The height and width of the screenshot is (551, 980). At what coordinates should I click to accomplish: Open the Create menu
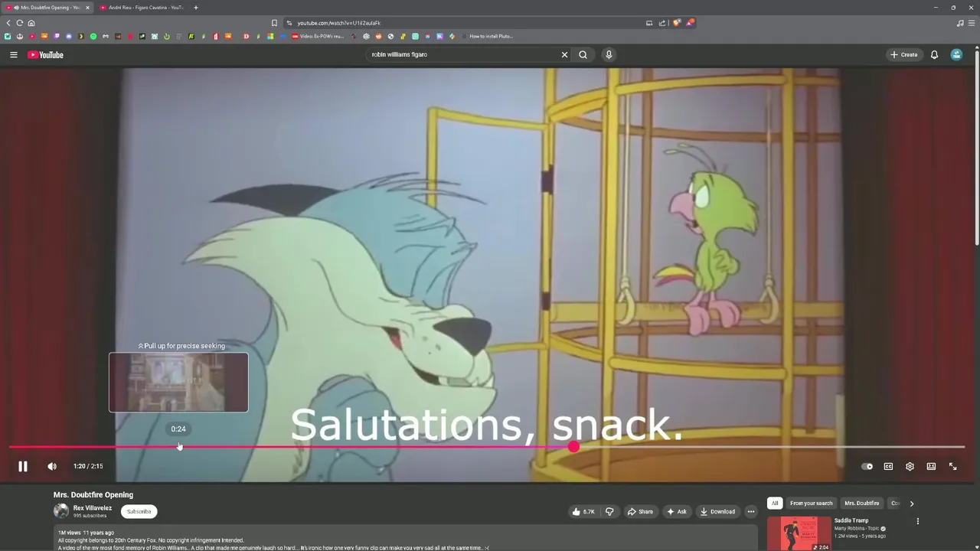tap(903, 54)
